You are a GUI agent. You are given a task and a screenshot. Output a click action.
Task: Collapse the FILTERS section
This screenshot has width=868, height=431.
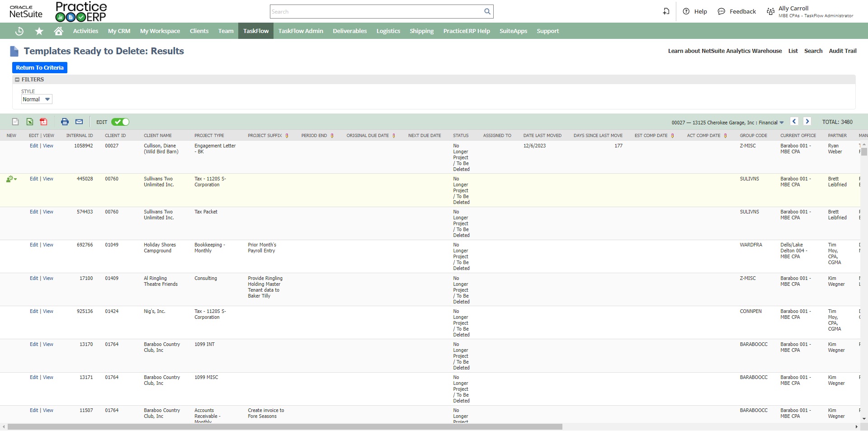click(17, 80)
